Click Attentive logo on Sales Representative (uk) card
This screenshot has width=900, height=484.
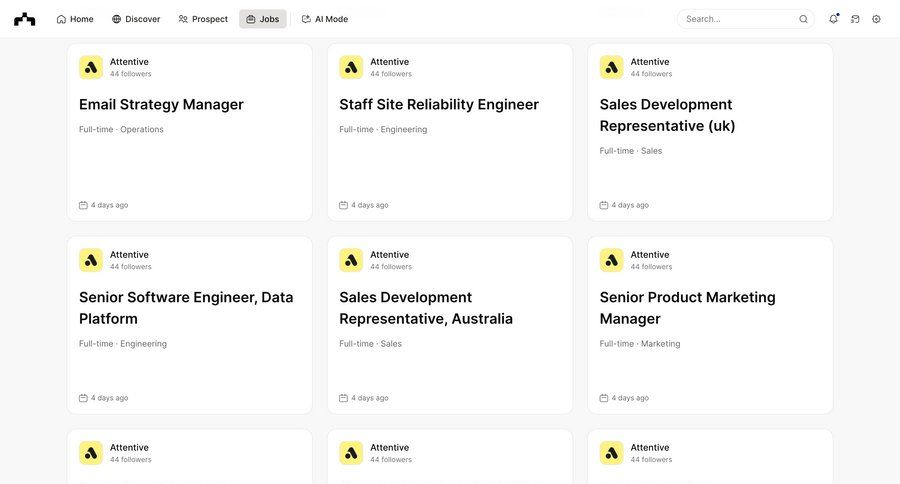coord(611,67)
